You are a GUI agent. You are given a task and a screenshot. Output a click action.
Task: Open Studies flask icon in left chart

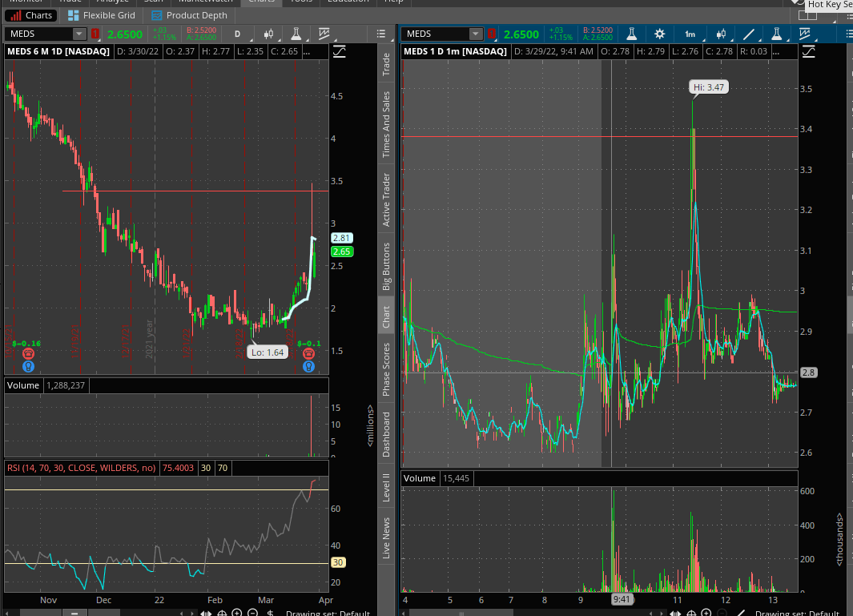coord(296,34)
